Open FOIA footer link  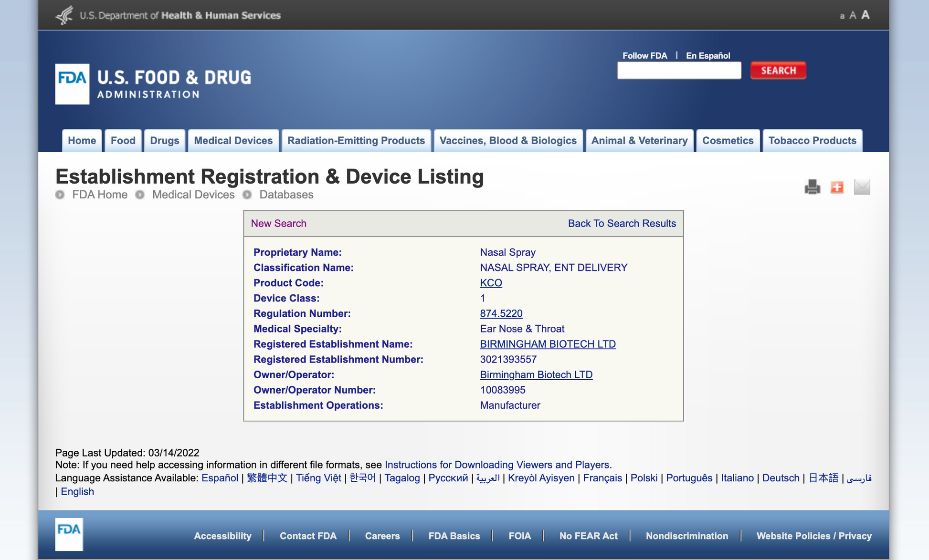(x=519, y=536)
